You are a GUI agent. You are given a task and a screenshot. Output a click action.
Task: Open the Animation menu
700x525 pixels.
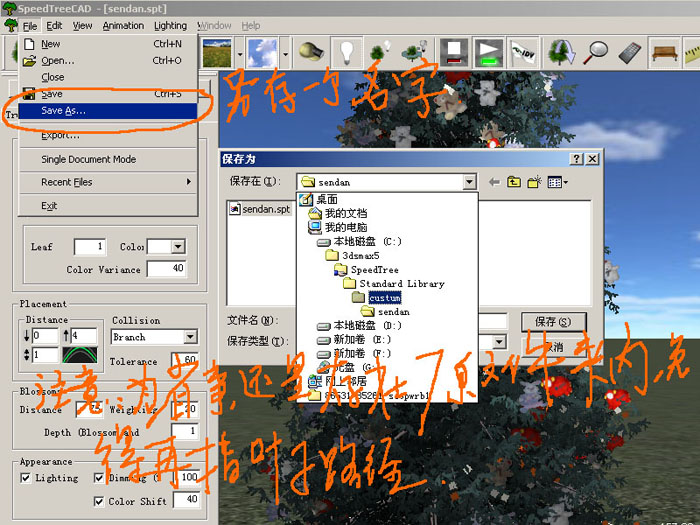123,26
